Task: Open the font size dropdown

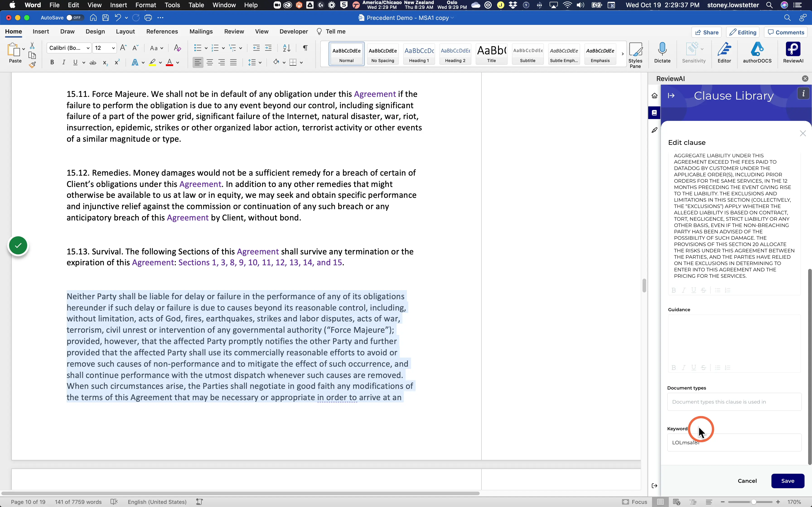Action: [x=113, y=48]
